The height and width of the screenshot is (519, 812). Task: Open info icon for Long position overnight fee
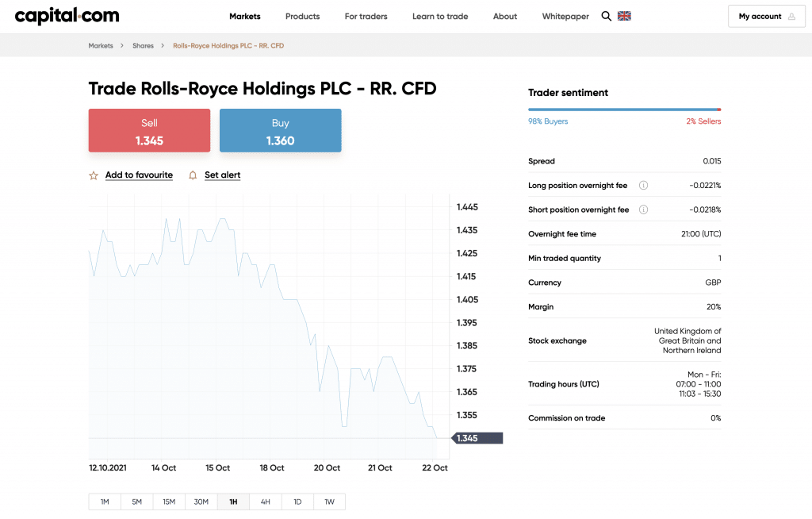[x=643, y=185]
